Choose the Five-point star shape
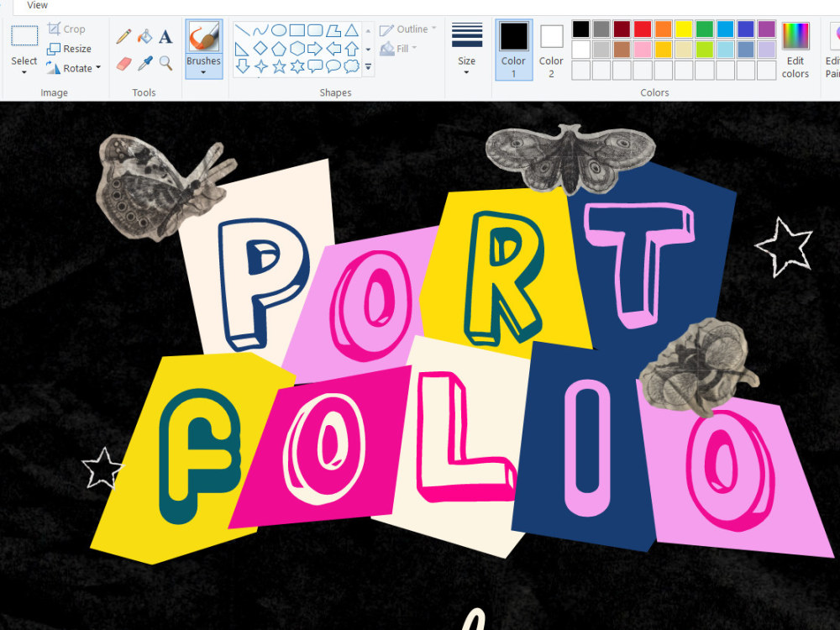Image resolution: width=840 pixels, height=630 pixels. point(279,66)
